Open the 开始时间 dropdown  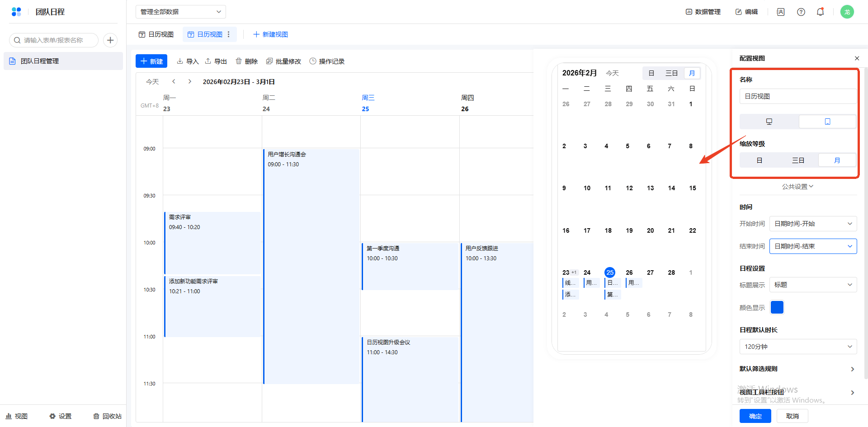pyautogui.click(x=813, y=224)
